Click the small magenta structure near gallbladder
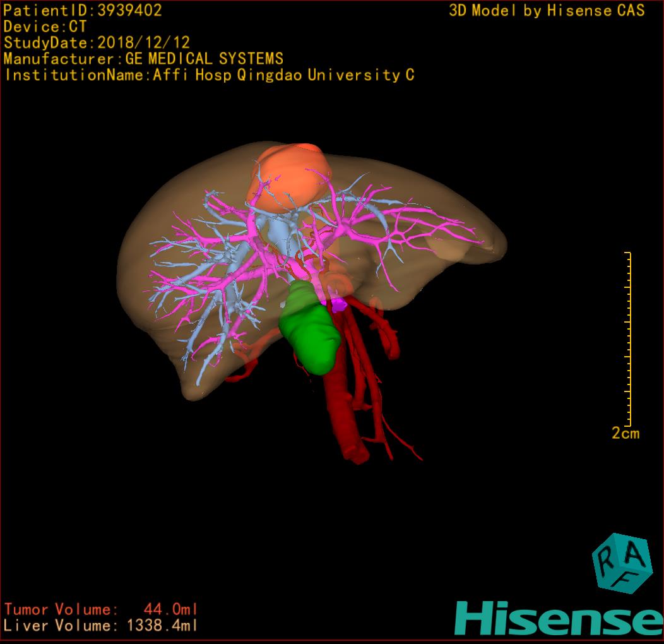Viewport: 664px width, 644px height. tap(338, 305)
